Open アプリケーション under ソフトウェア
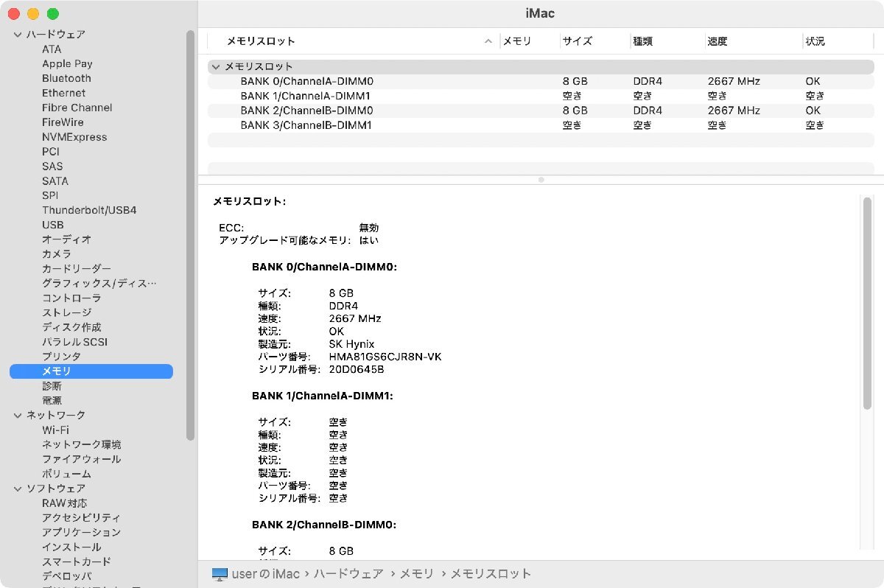 click(x=81, y=532)
